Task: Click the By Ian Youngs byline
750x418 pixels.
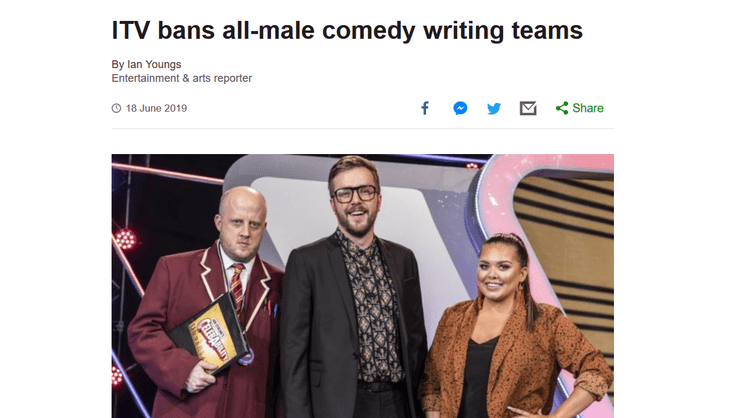Action: pyautogui.click(x=146, y=64)
